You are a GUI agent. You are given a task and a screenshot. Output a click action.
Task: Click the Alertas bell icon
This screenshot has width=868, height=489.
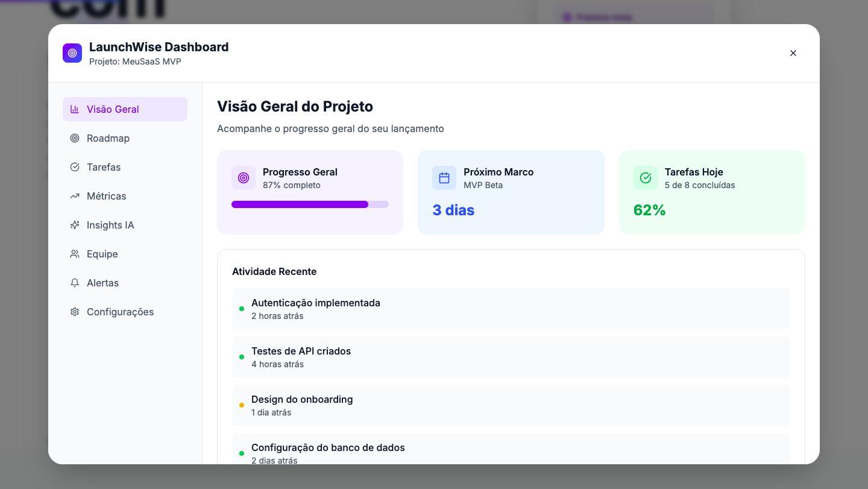click(x=75, y=283)
